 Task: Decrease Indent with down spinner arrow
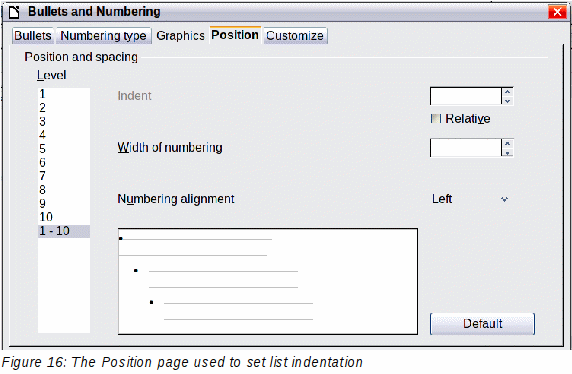coord(507,101)
